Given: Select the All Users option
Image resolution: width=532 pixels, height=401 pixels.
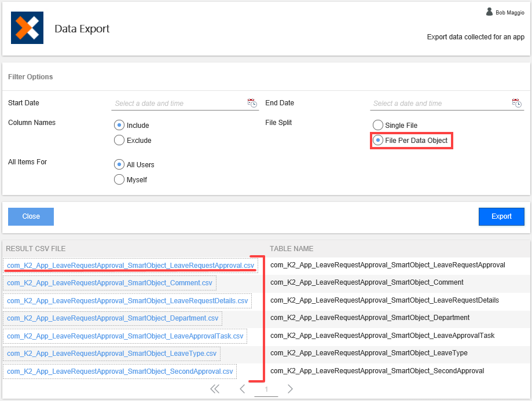Looking at the screenshot, I should (119, 164).
